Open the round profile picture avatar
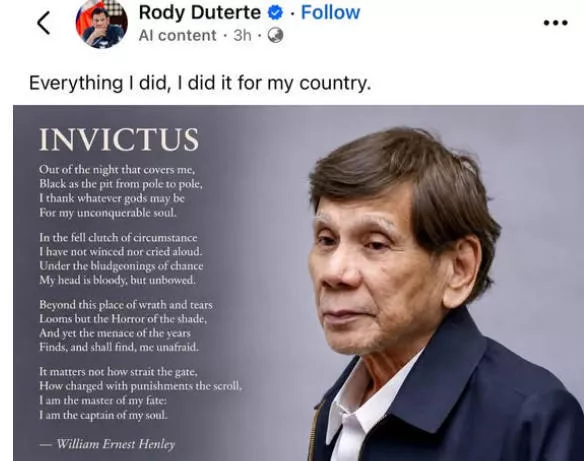 point(102,23)
